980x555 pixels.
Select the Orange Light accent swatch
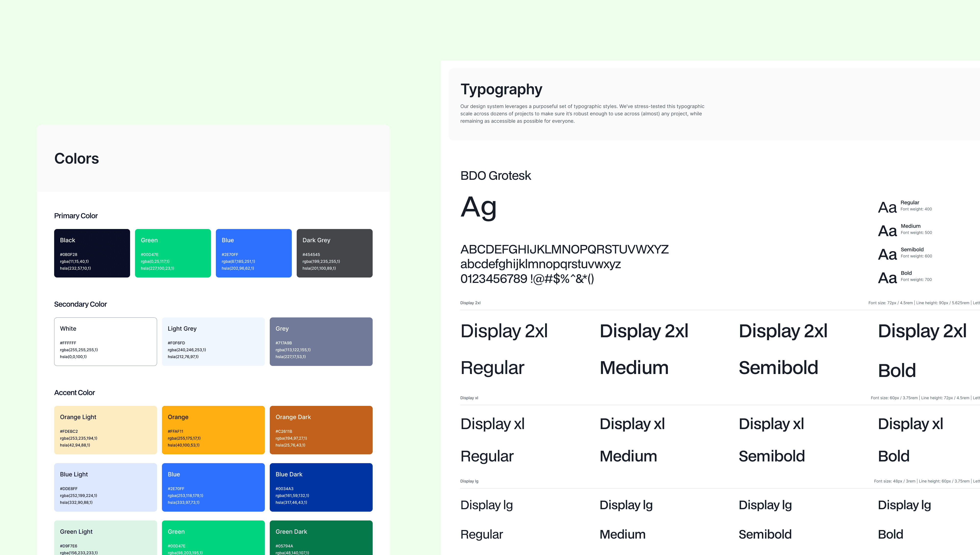click(105, 430)
